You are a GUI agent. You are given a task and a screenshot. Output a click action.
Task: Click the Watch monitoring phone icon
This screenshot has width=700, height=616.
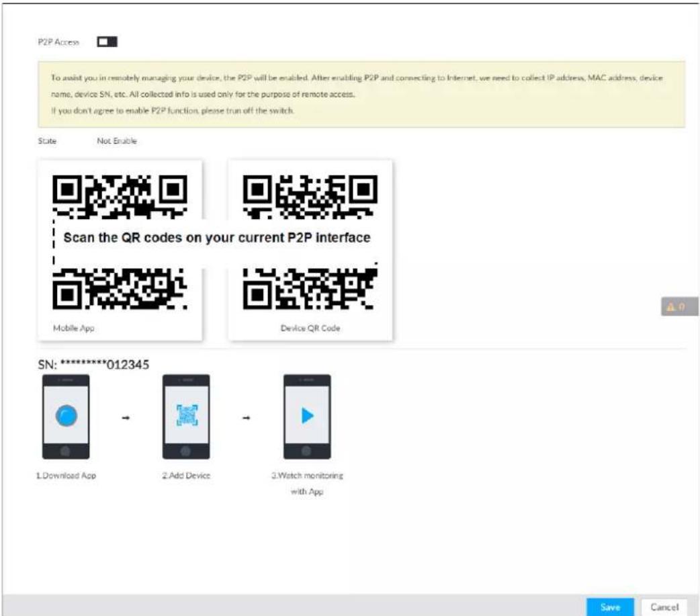pos(307,416)
